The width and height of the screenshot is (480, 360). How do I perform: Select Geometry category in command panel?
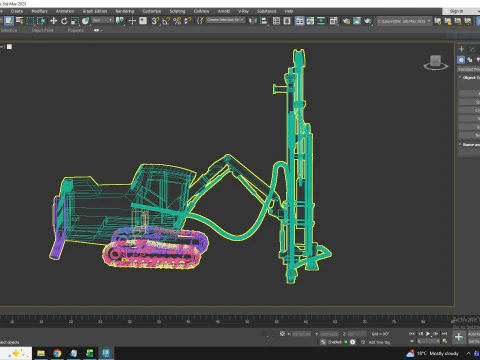click(x=461, y=60)
